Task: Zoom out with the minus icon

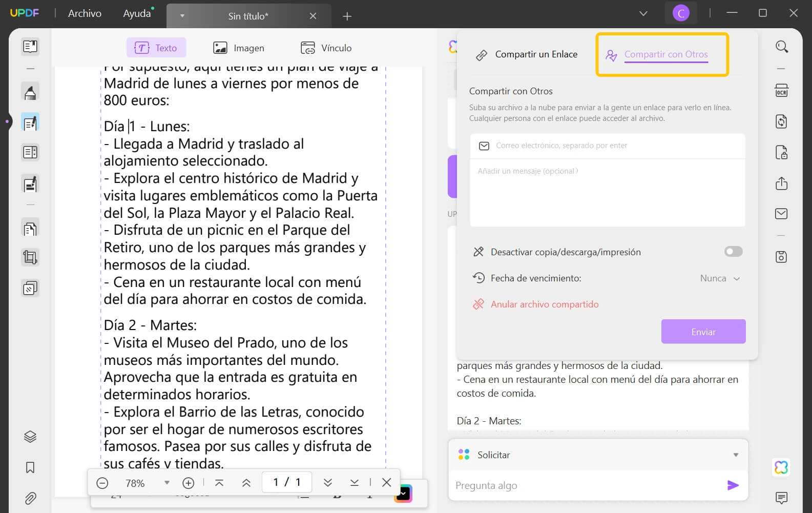Action: (102, 483)
